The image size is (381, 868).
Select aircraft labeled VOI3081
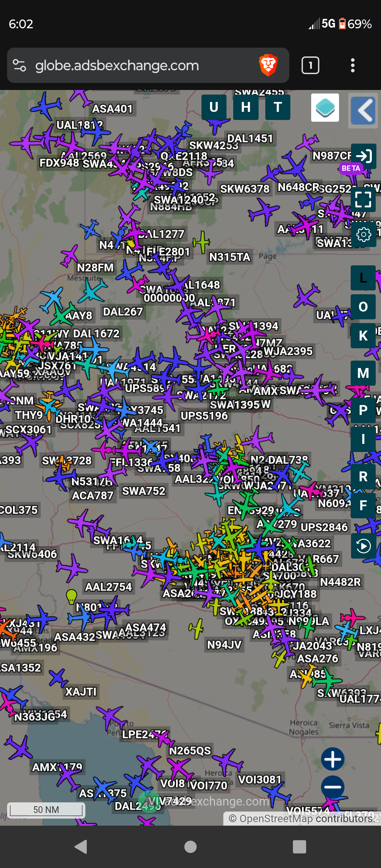point(260,779)
